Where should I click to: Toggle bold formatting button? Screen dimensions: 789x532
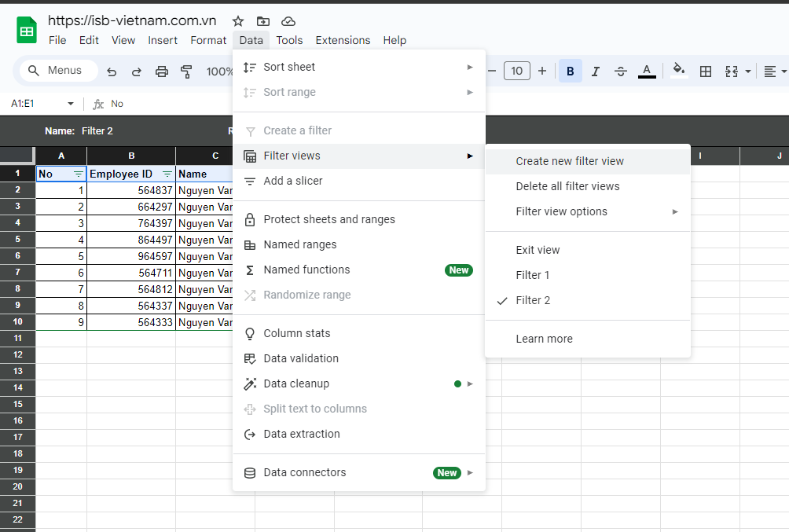[571, 72]
